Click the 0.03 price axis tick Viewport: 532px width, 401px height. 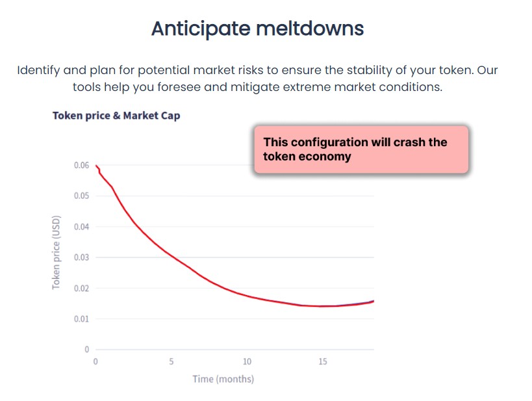pyautogui.click(x=81, y=257)
